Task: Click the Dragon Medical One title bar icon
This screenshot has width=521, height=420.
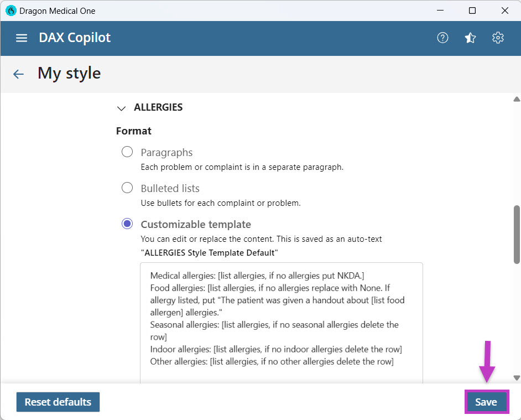Action: (10, 11)
